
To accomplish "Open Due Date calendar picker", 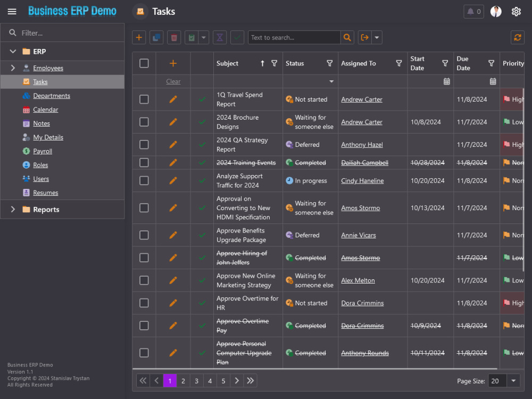I will [x=493, y=81].
